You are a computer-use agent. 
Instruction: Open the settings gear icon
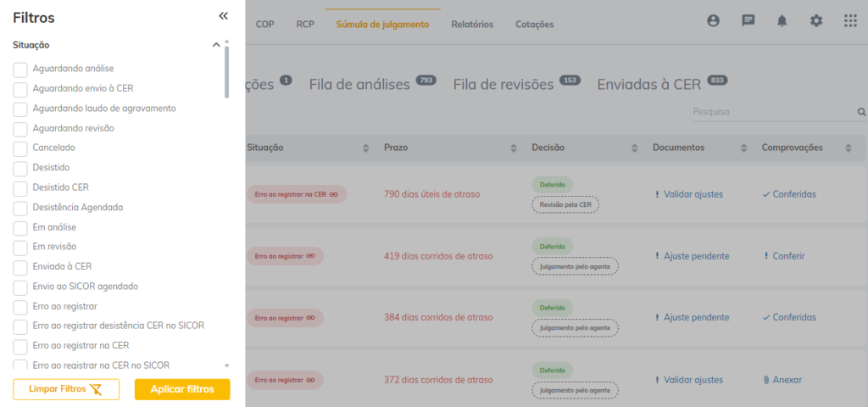click(816, 21)
